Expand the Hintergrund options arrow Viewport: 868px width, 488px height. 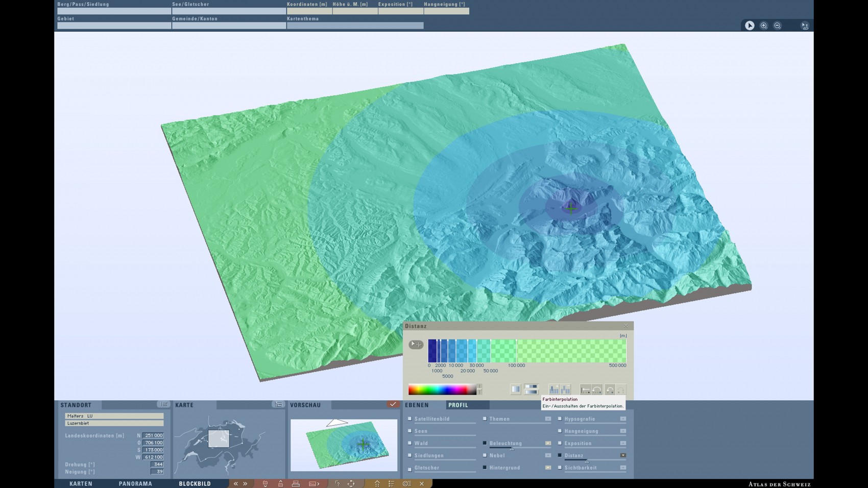[548, 468]
